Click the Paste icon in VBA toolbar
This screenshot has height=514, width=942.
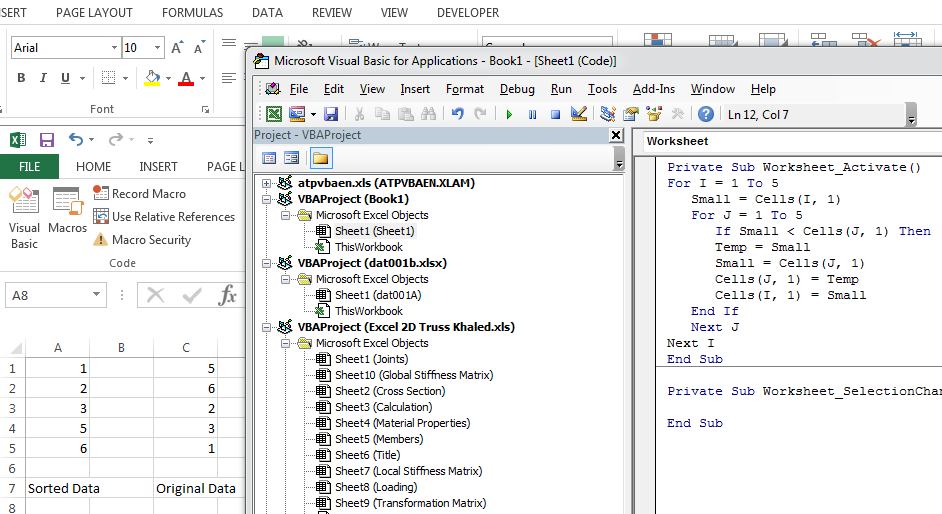point(406,113)
